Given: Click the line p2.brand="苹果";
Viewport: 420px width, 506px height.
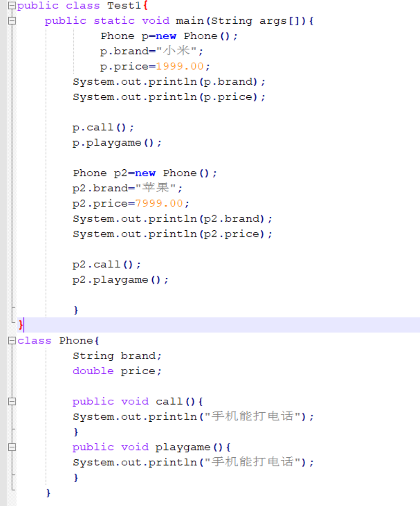Looking at the screenshot, I should 127,188.
